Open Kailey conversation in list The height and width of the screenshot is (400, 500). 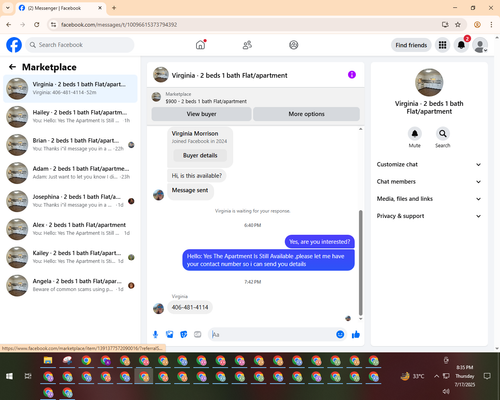[70, 257]
